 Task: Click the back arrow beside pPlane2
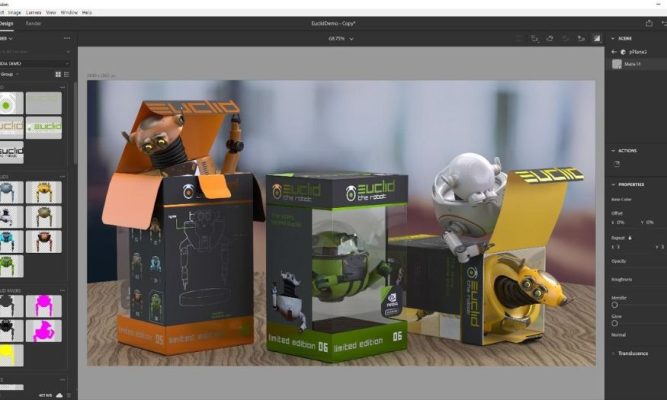[x=614, y=51]
